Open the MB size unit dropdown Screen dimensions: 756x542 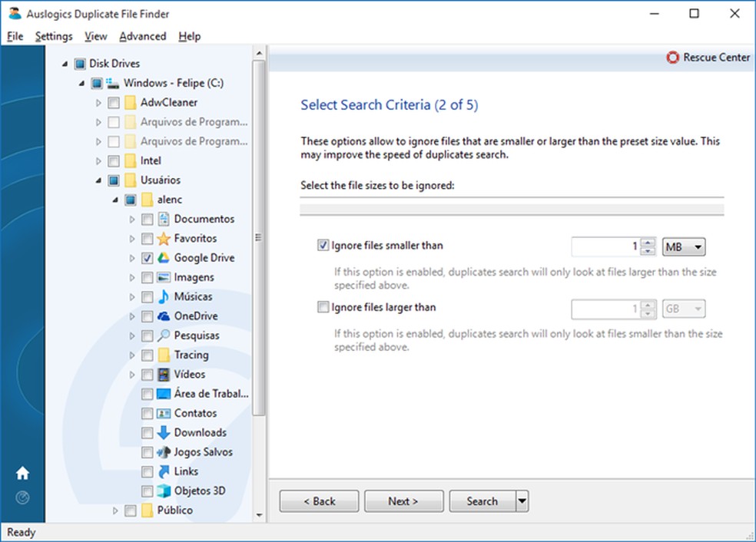tap(684, 247)
